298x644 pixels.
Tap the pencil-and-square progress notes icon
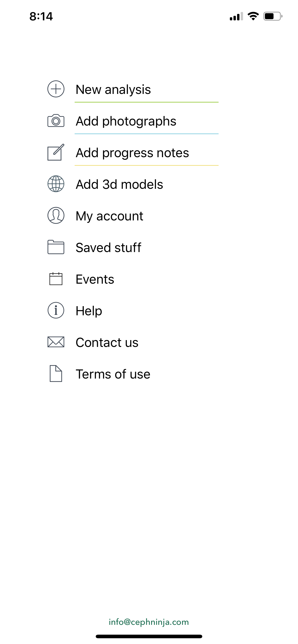click(56, 152)
